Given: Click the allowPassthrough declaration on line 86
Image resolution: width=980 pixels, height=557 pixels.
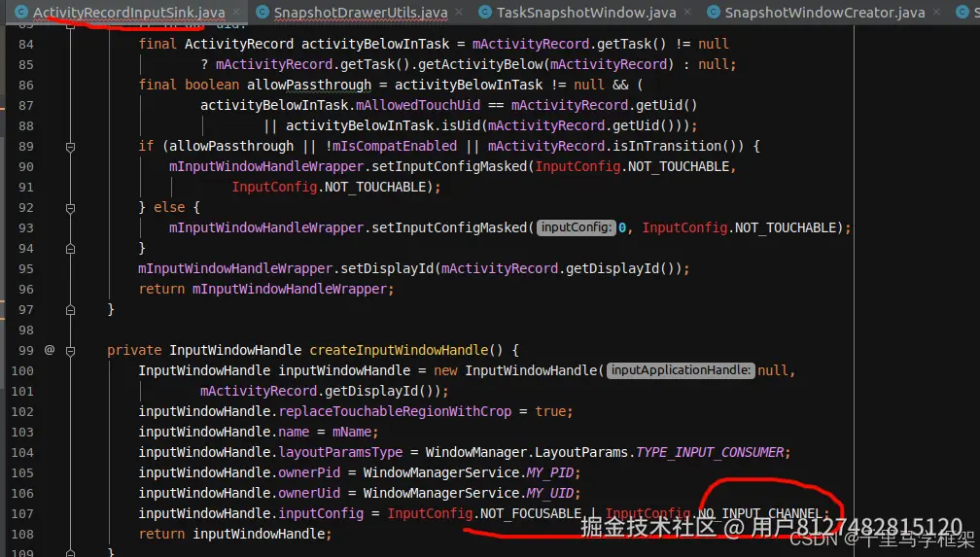Looking at the screenshot, I should point(309,85).
